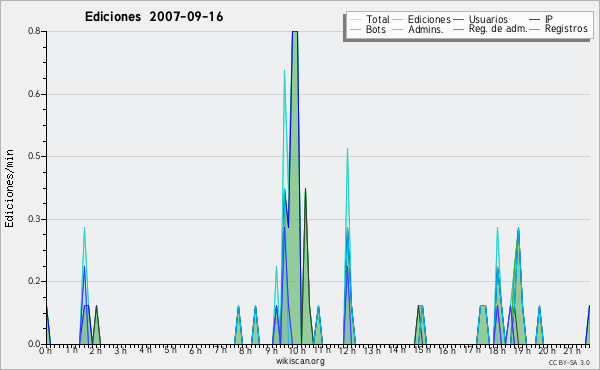Click the 2 h x-axis label
This screenshot has height=370, width=600.
point(96,350)
